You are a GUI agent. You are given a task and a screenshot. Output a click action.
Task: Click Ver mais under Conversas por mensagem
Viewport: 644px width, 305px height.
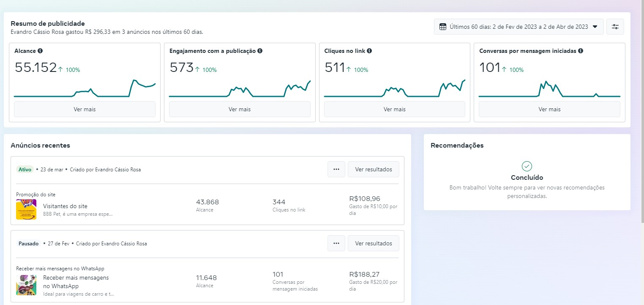[549, 109]
